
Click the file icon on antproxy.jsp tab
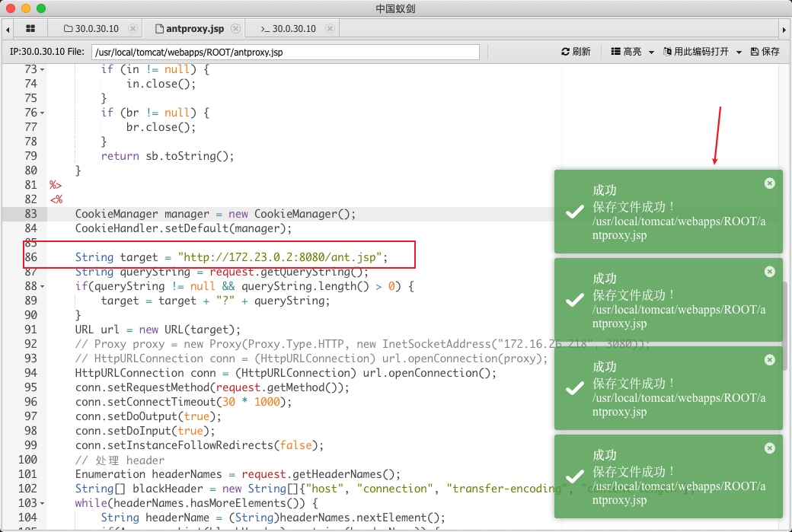[x=159, y=29]
